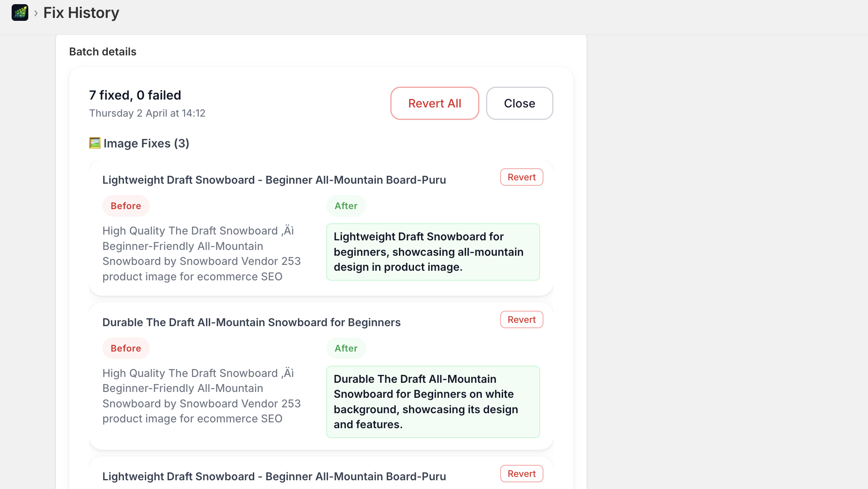
Task: Revert the Durable The Draft snowboard fix
Action: (x=521, y=319)
